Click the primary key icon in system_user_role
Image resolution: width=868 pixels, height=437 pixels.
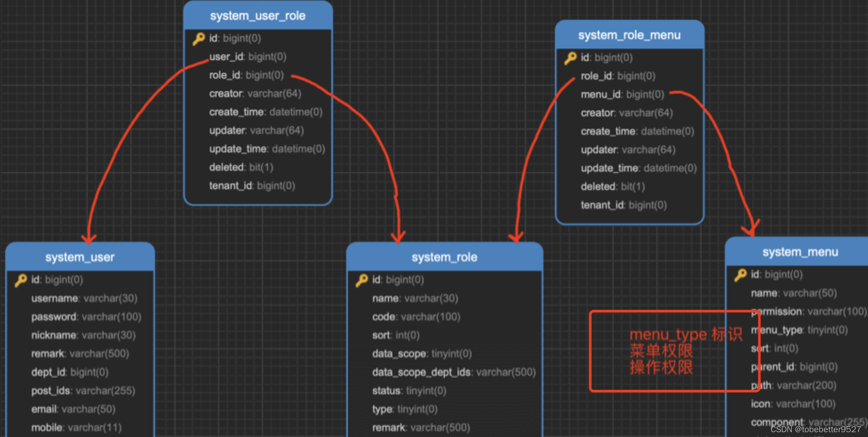(x=198, y=39)
